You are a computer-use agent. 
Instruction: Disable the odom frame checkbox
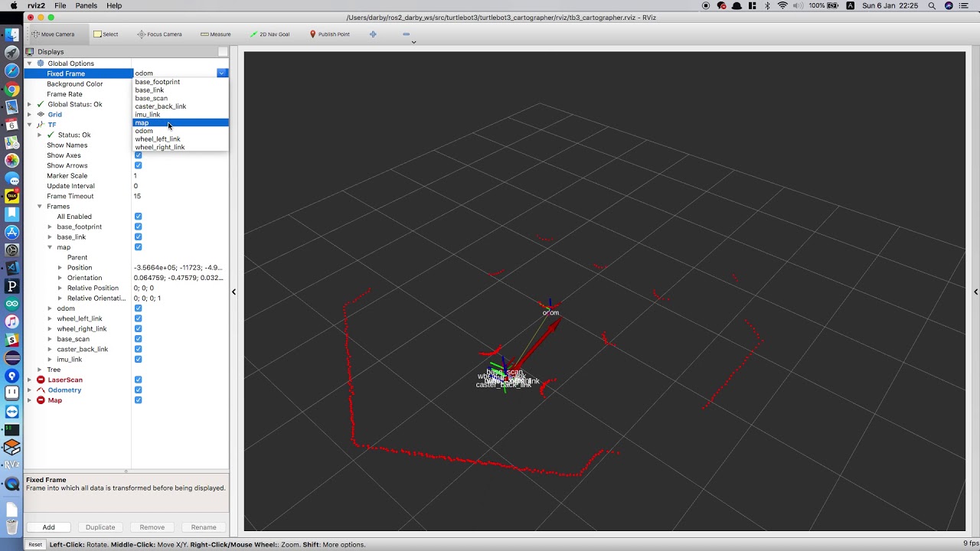point(138,308)
